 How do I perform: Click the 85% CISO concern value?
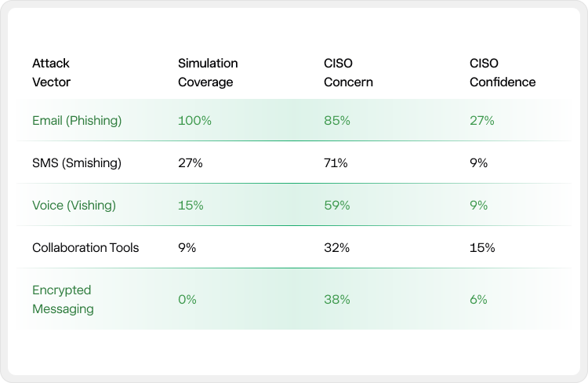click(338, 121)
